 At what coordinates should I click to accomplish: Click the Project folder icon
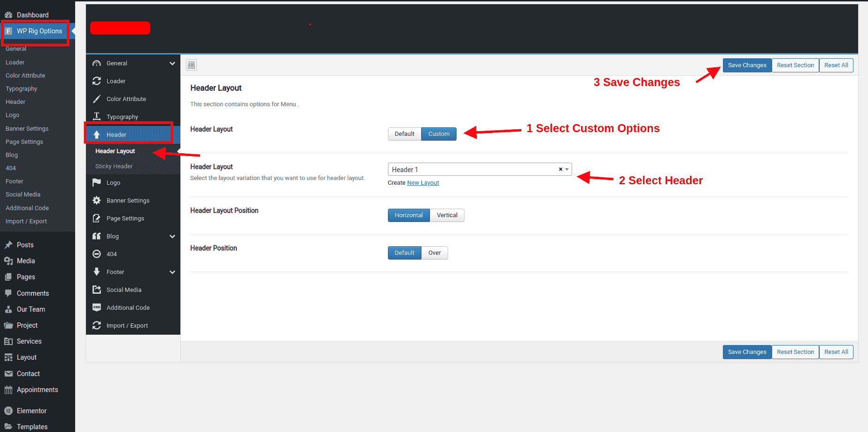click(x=8, y=325)
